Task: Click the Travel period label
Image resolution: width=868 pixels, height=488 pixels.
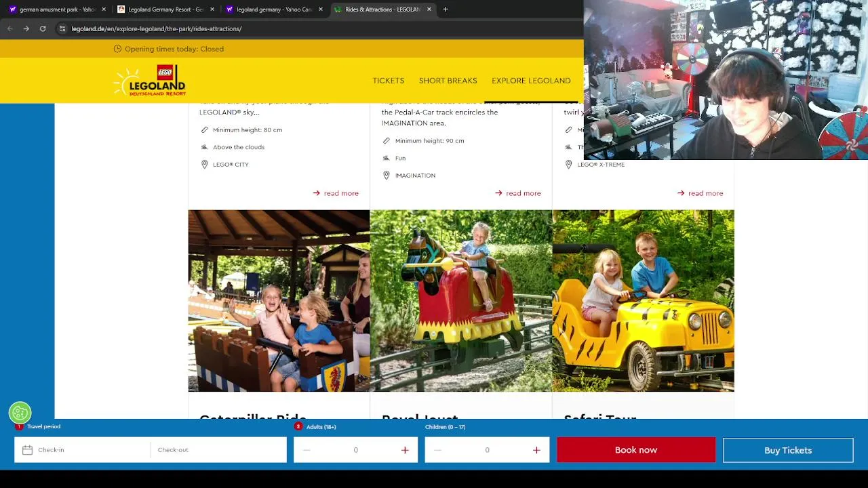Action: 44,426
